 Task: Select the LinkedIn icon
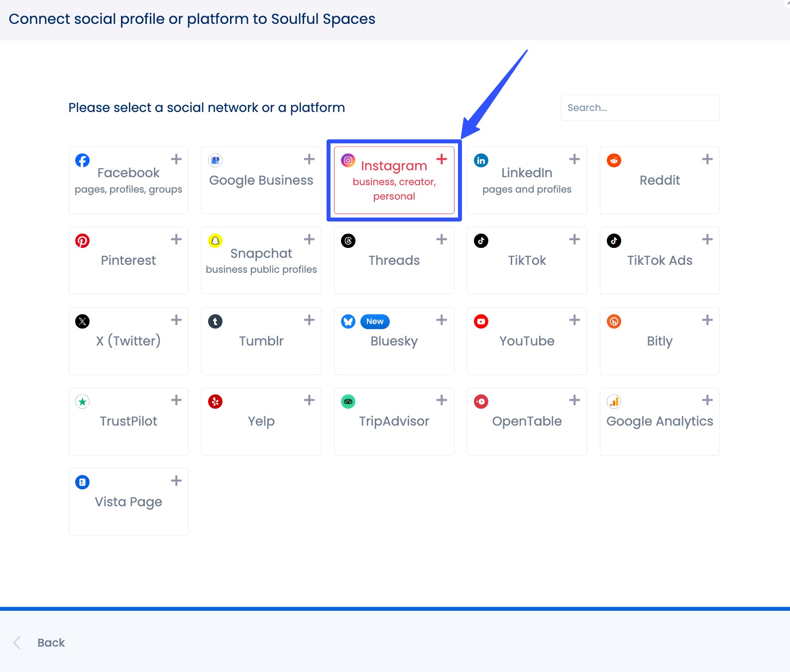coord(481,160)
